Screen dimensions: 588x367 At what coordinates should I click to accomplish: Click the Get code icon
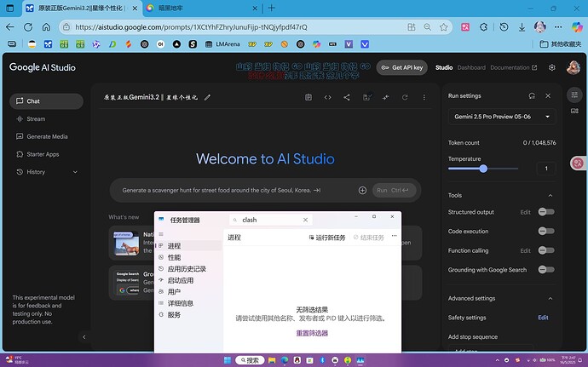coord(328,97)
